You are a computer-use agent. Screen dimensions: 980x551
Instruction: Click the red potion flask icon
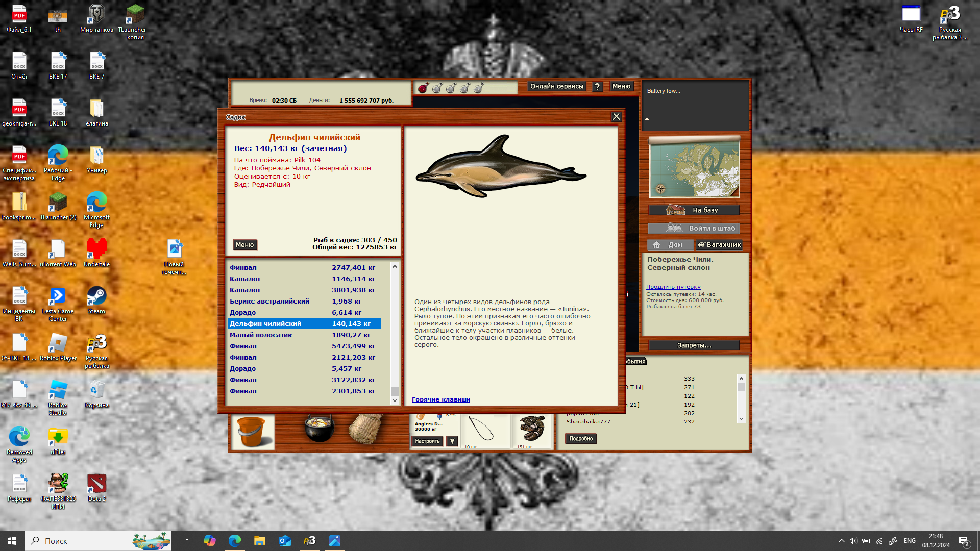pos(423,88)
